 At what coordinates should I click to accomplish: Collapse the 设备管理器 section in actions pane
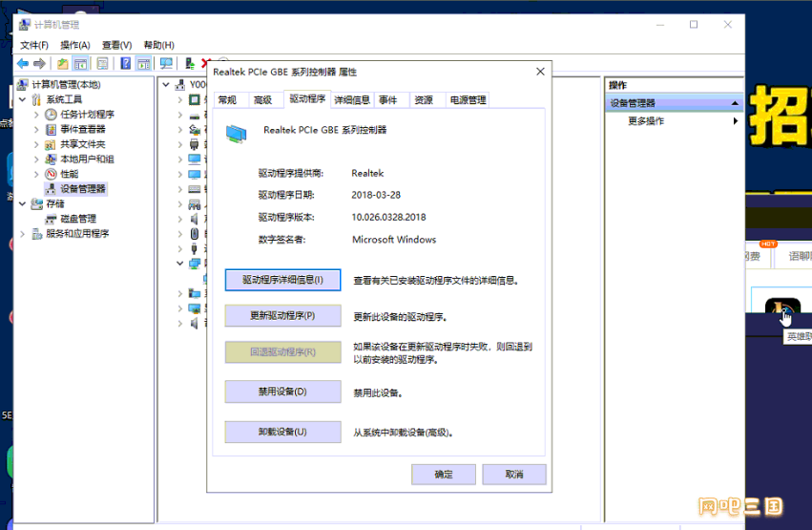click(x=735, y=103)
